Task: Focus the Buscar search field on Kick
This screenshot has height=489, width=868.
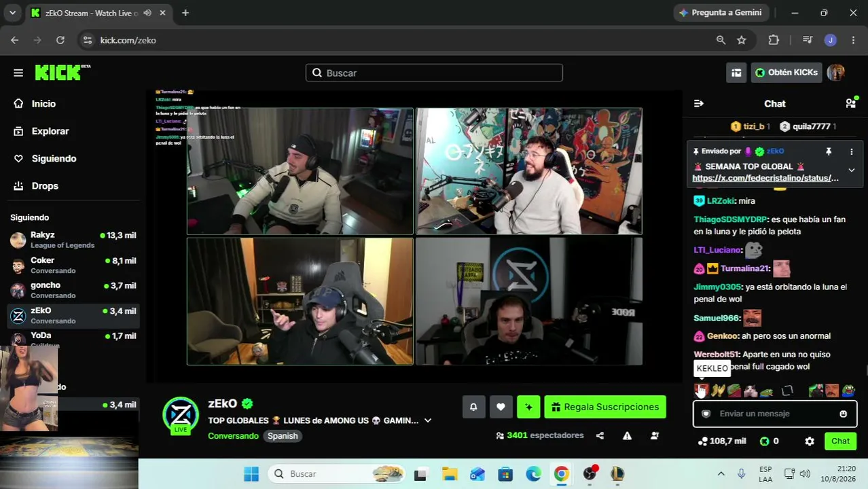Action: [x=434, y=73]
